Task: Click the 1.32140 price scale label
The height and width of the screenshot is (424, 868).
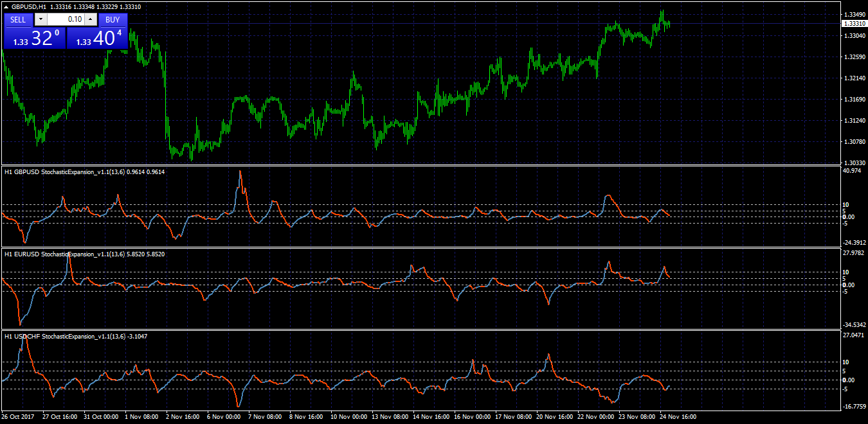Action: coord(853,78)
